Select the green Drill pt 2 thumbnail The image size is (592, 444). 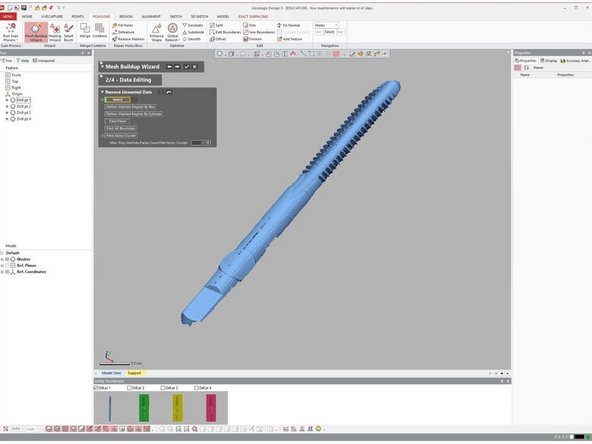tap(144, 408)
